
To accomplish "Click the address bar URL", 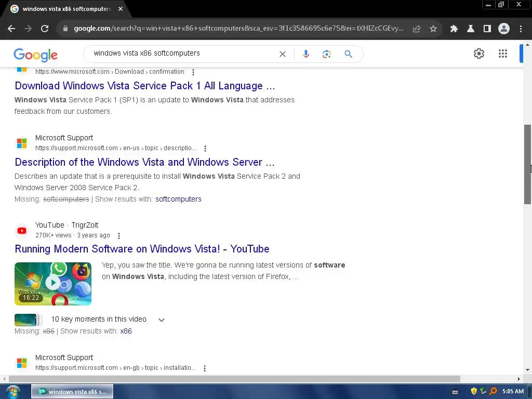I will [x=238, y=29].
